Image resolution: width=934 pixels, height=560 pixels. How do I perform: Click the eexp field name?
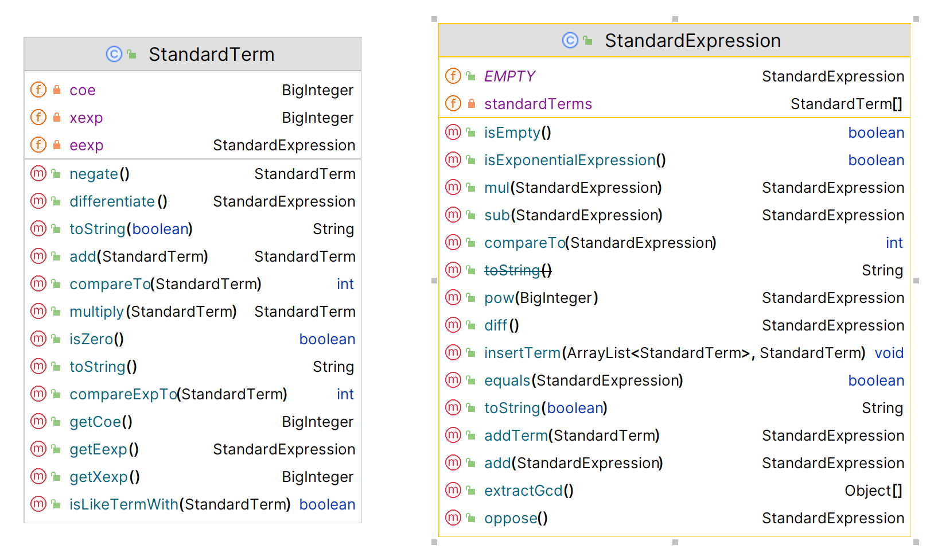(x=86, y=145)
